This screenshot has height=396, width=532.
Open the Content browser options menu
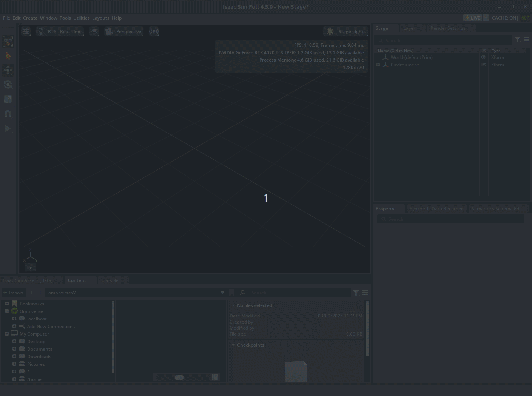(365, 293)
